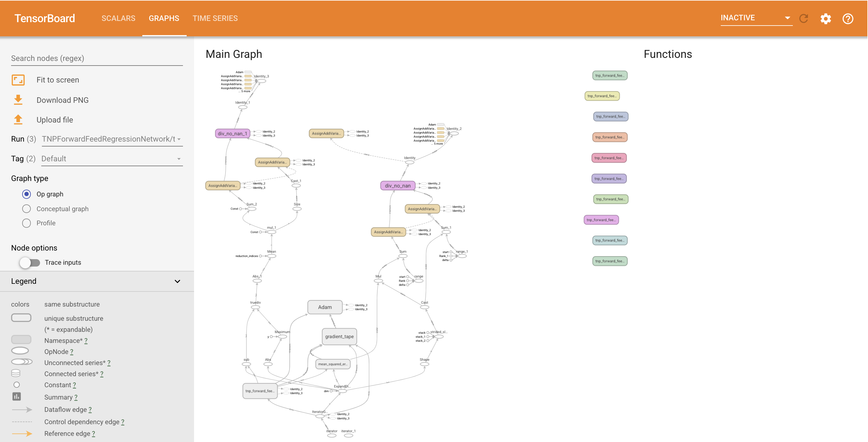Click the TensorBoard settings gear icon
This screenshot has width=868, height=442.
pos(826,18)
